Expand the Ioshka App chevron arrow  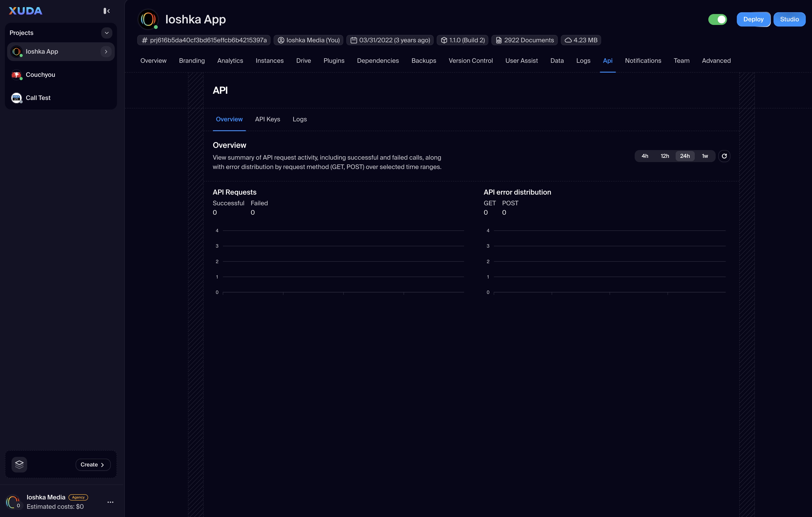106,52
